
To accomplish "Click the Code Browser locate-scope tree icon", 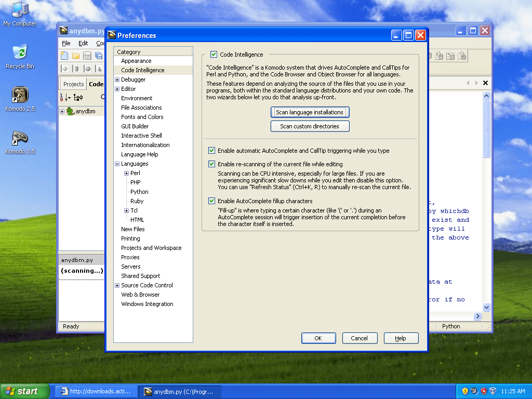I will (x=78, y=97).
